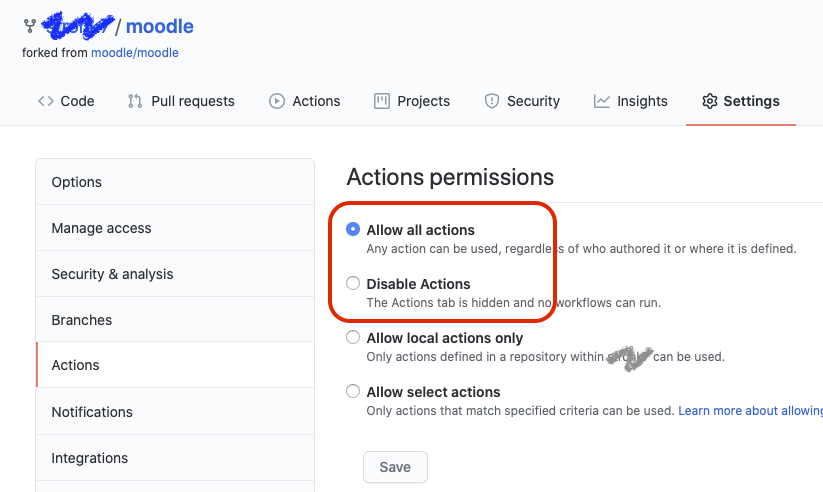Choose the Disable Actions radio option
The image size is (823, 492).
(353, 283)
